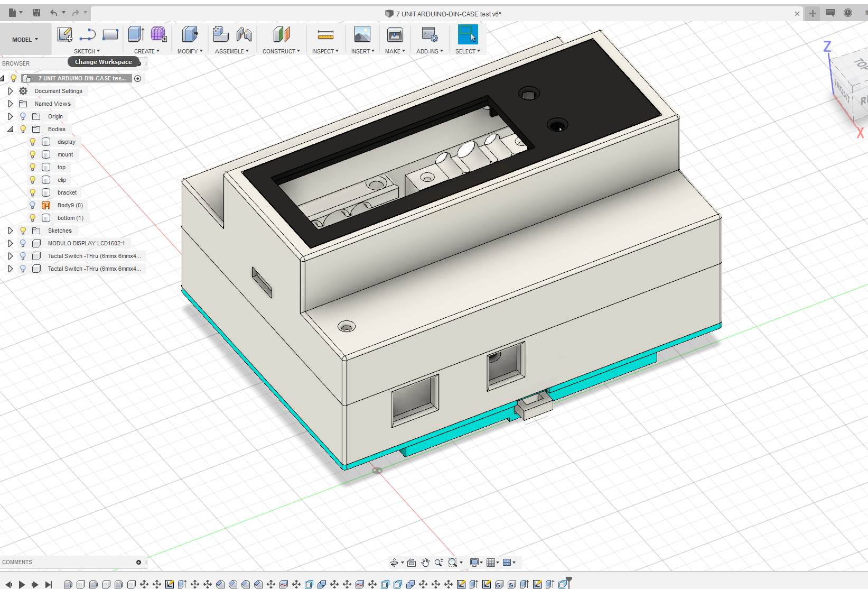Toggle visibility bulb of Sketches folder
Viewport: 868px width, 589px height.
[23, 231]
